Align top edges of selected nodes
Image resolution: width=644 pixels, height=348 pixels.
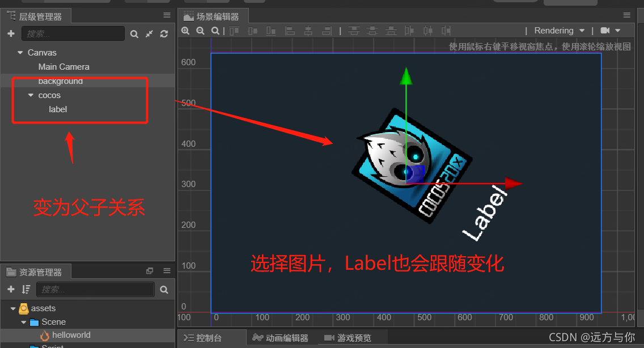tap(234, 31)
